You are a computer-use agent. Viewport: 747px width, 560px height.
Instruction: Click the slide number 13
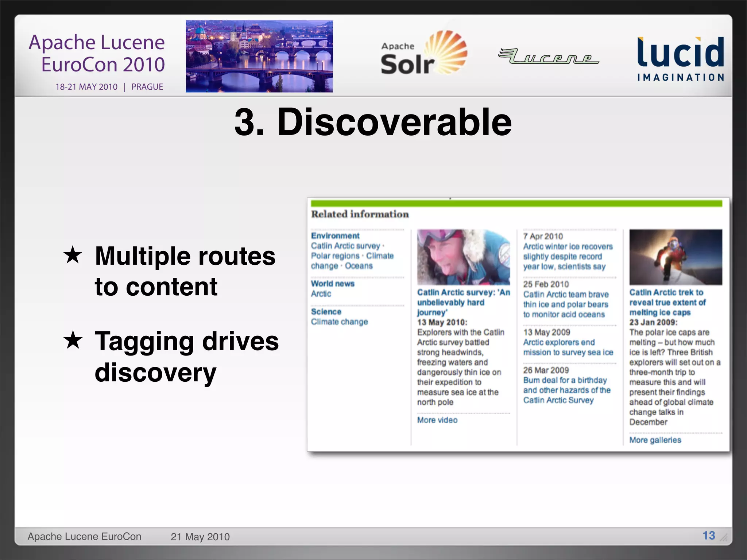tap(709, 536)
